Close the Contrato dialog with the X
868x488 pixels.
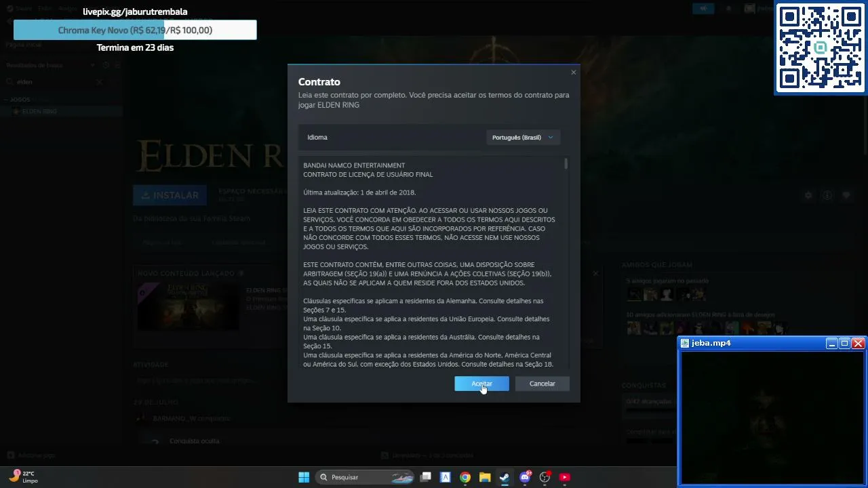(x=574, y=73)
